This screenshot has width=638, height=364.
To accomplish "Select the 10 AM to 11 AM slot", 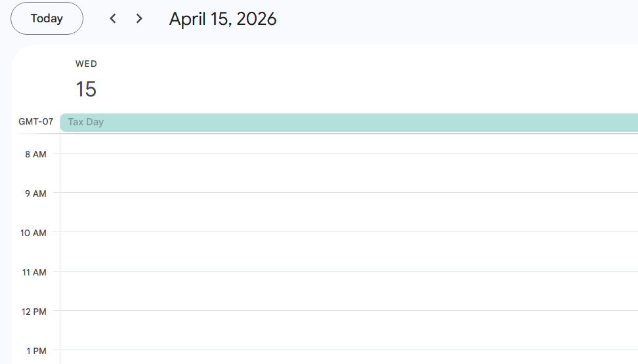I will pos(348,251).
